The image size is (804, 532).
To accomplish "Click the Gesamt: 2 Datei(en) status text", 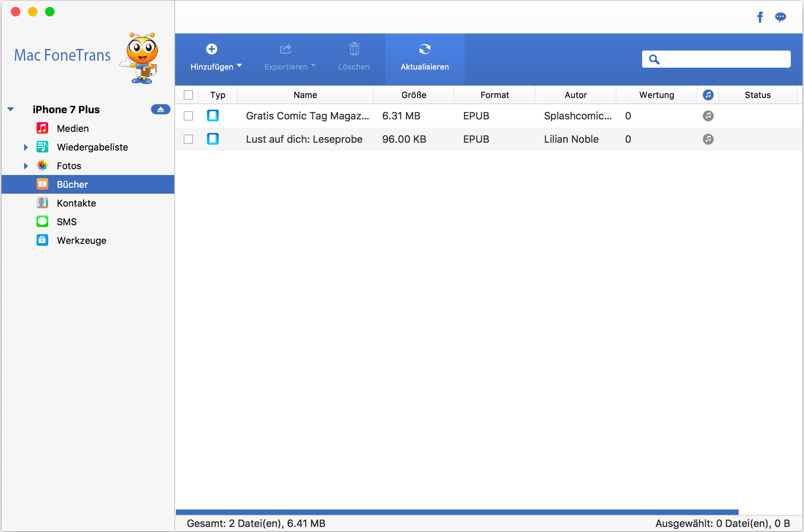I will (x=256, y=523).
